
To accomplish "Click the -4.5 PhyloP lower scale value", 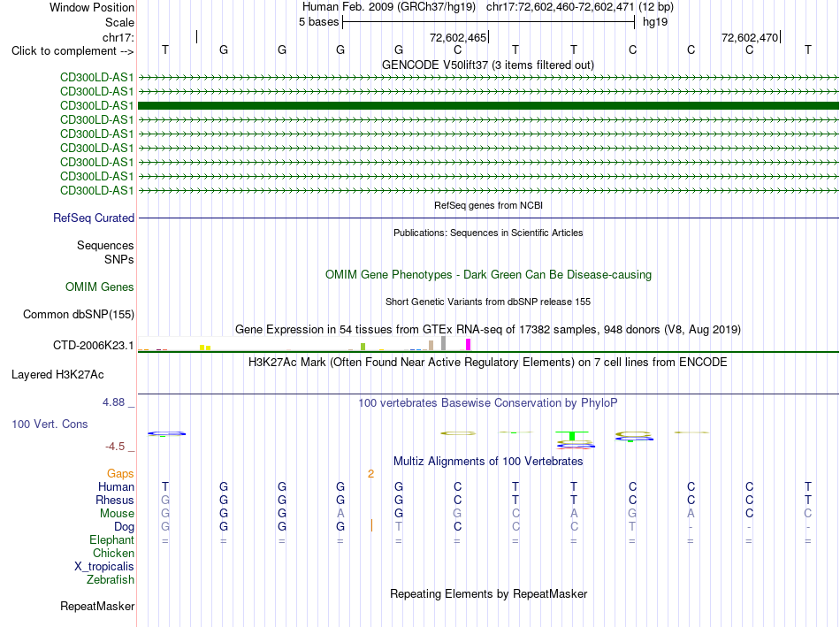I will pos(115,447).
